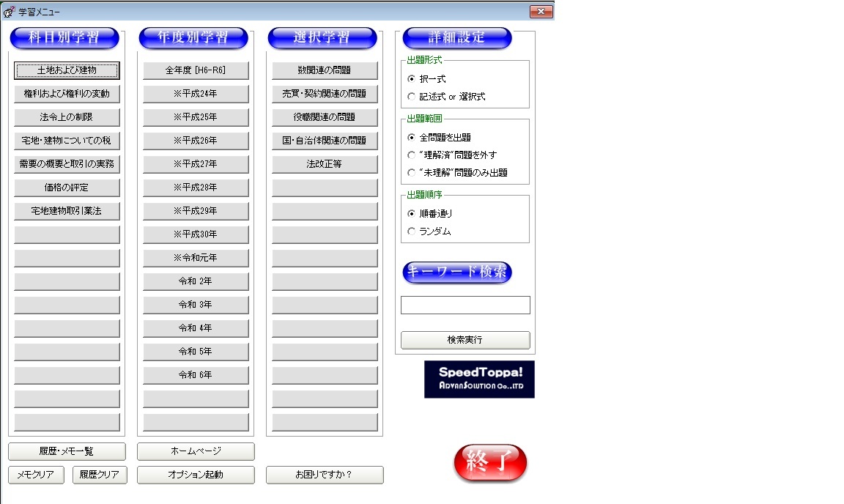
Task: Click 履歴クリア button
Action: pos(100,475)
